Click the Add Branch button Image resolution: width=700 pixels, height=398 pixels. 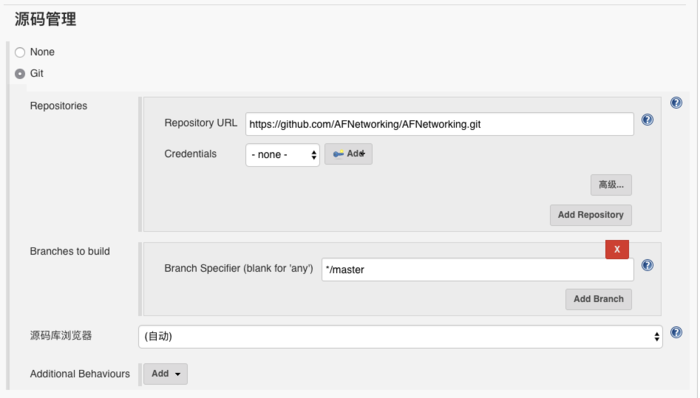[x=599, y=299]
